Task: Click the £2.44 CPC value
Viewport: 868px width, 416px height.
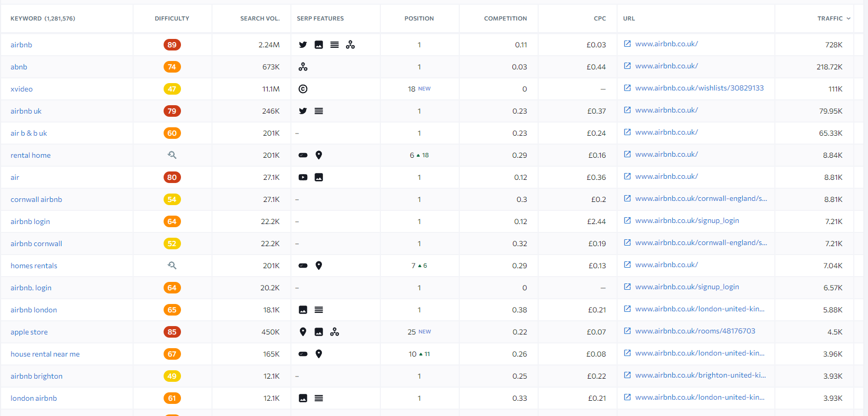Action: tap(597, 221)
